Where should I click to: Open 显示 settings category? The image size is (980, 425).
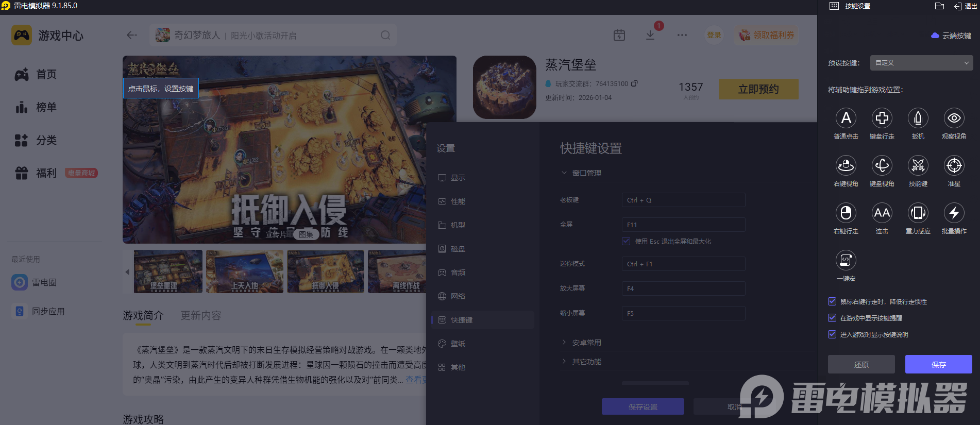click(x=483, y=178)
